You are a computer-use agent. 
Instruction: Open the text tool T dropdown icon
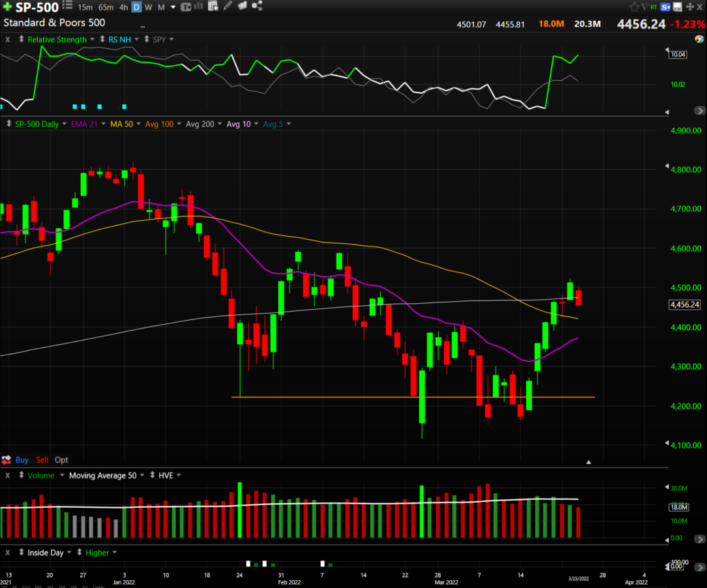click(x=186, y=7)
